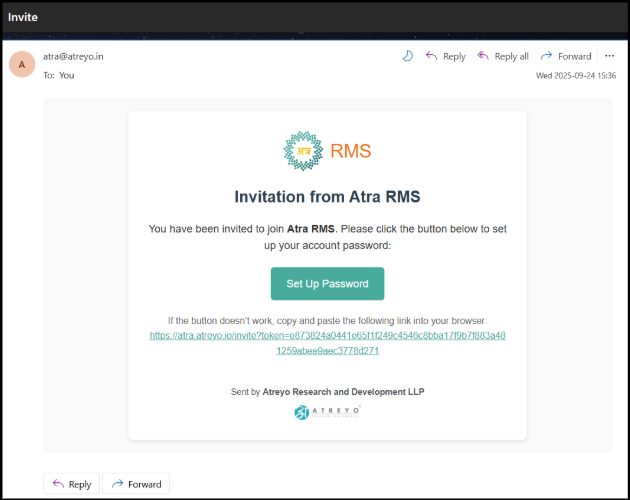Click the bold 'Atra RMS' in body text
This screenshot has width=630, height=500.
coord(307,229)
